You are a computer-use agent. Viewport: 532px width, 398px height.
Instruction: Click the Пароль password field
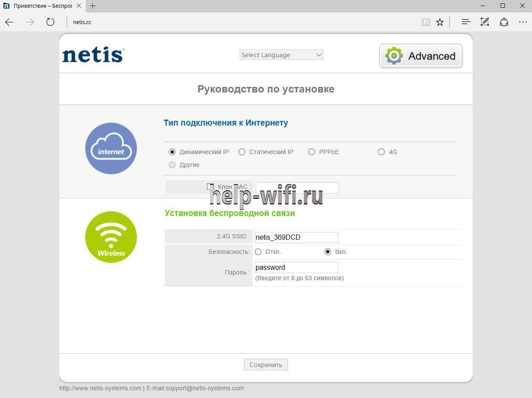297,267
